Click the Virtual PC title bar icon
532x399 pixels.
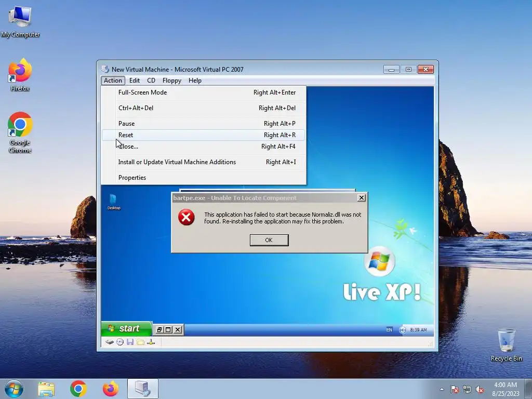tap(105, 69)
